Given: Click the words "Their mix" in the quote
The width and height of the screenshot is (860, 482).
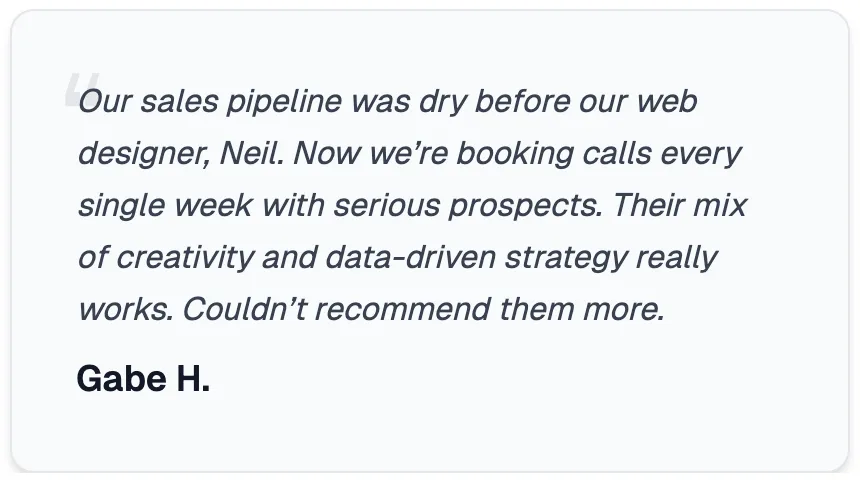Looking at the screenshot, I should coord(680,206).
